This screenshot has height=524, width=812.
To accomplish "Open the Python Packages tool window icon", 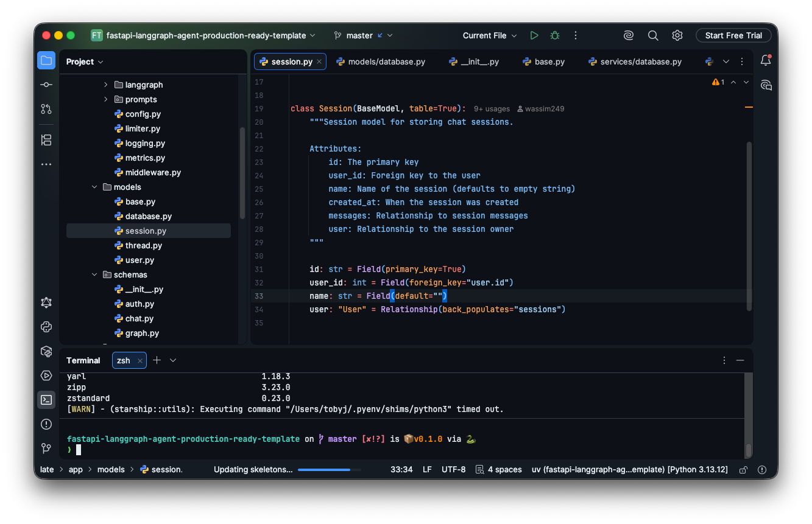I will click(46, 351).
